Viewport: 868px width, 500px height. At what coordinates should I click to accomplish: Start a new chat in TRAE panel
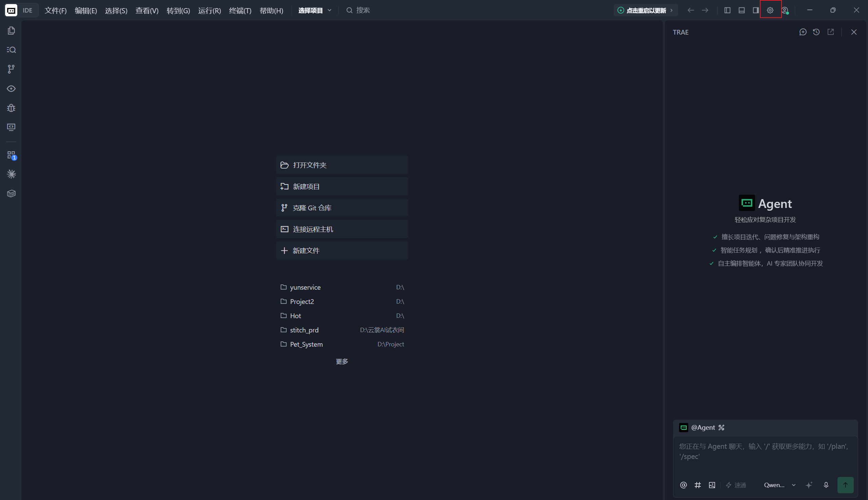[x=803, y=32]
